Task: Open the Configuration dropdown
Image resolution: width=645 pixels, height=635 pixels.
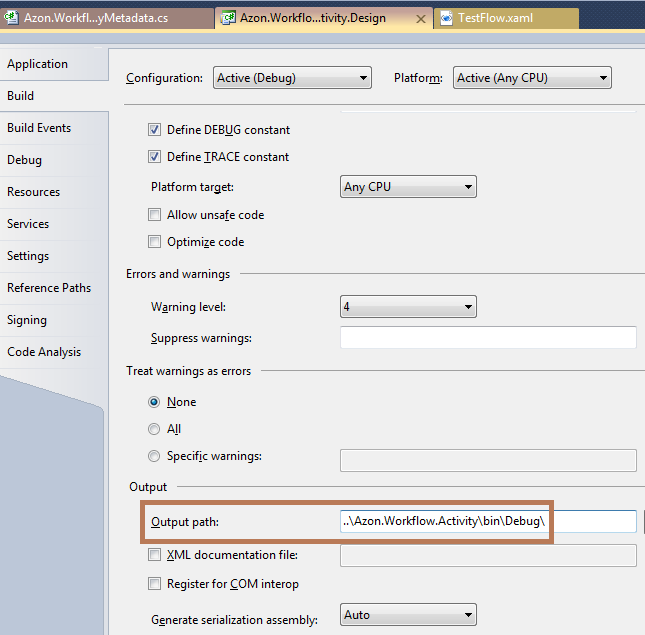Action: [x=292, y=78]
